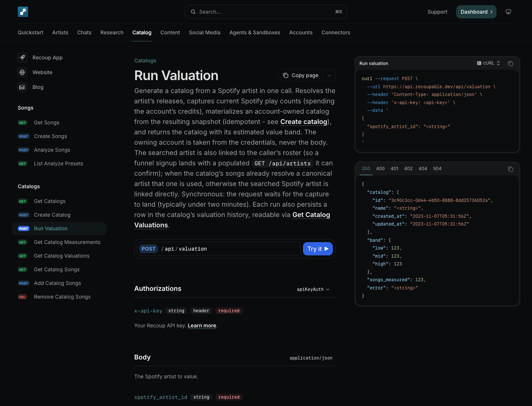This screenshot has width=532, height=406.
Task: Open the Website globe icon
Action: click(22, 72)
